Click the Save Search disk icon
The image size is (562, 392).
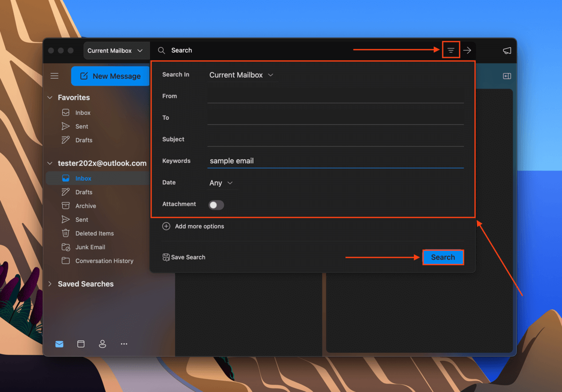click(x=166, y=257)
